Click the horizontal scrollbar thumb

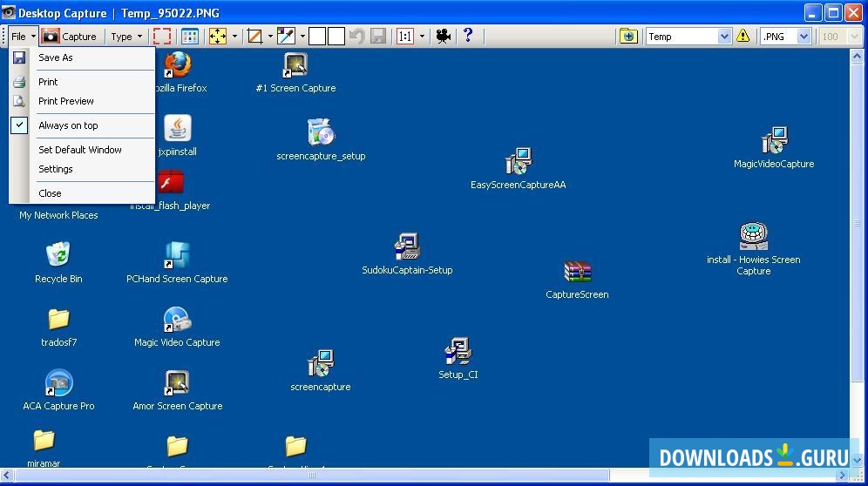pos(312,475)
